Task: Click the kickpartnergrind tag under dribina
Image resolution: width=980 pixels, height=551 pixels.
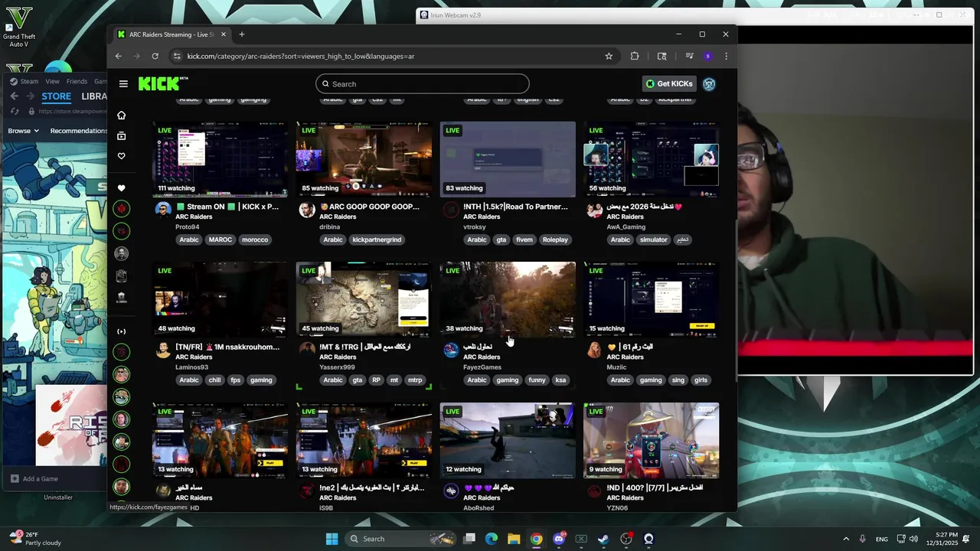Action: click(x=377, y=240)
